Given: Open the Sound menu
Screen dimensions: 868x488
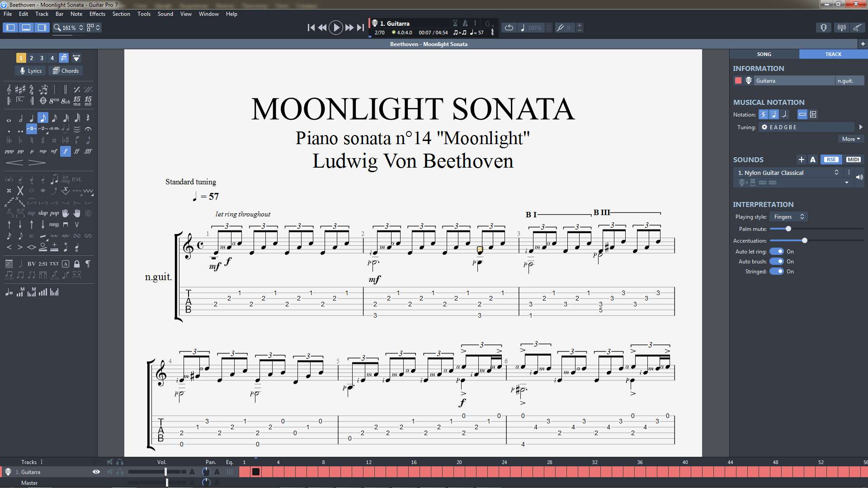Looking at the screenshot, I should (x=165, y=14).
